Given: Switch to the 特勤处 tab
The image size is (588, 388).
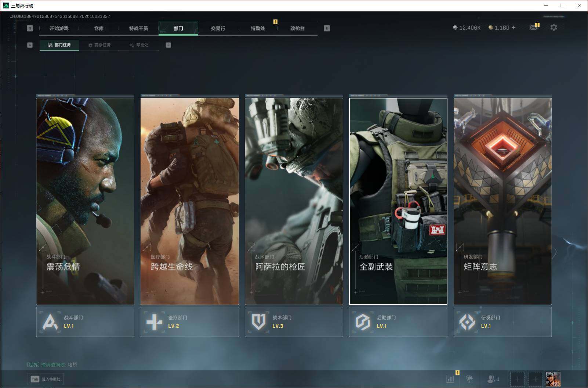Looking at the screenshot, I should (258, 28).
